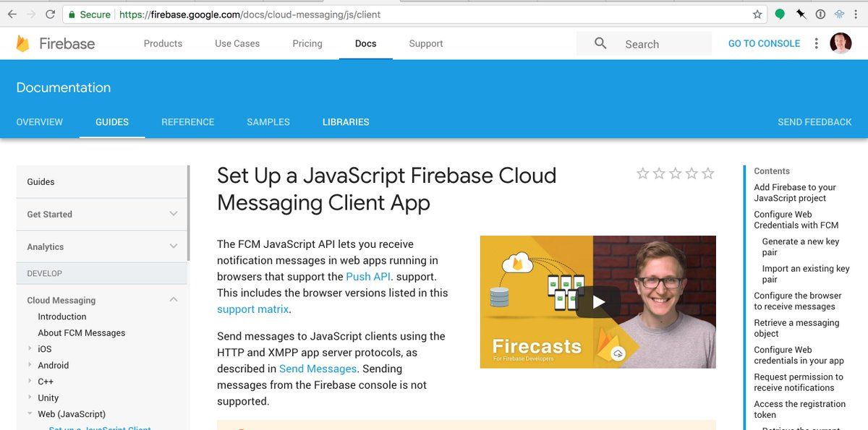Screen dimensions: 868x430
Task: Jump to Generate a new key pair
Action: click(x=801, y=247)
